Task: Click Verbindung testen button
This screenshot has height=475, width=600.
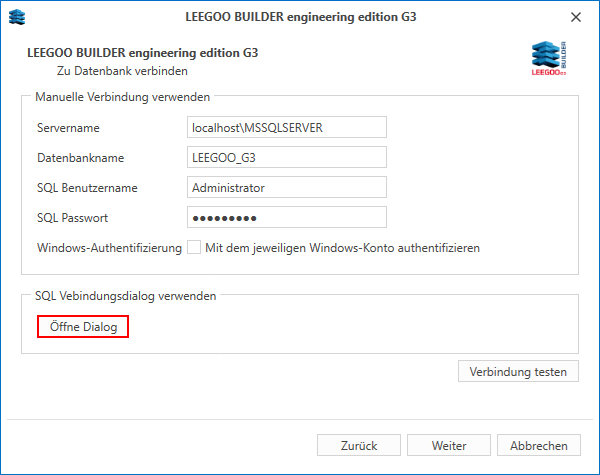Action: coord(518,371)
